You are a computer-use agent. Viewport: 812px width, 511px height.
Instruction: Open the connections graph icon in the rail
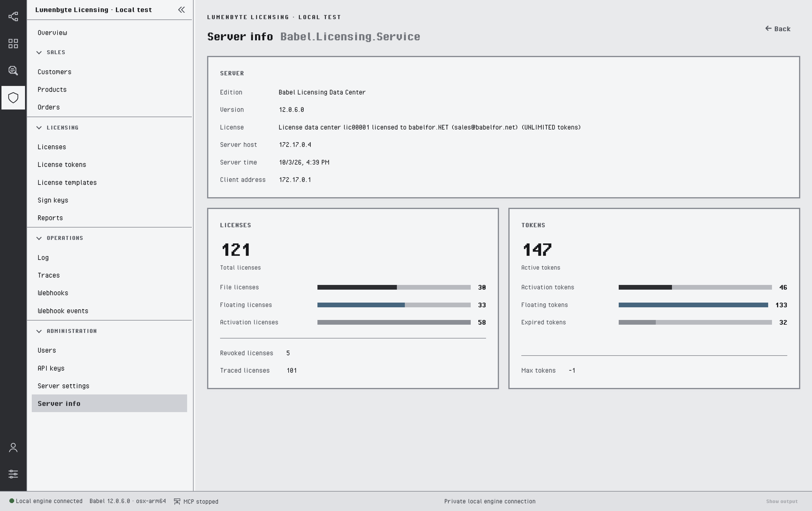13,16
